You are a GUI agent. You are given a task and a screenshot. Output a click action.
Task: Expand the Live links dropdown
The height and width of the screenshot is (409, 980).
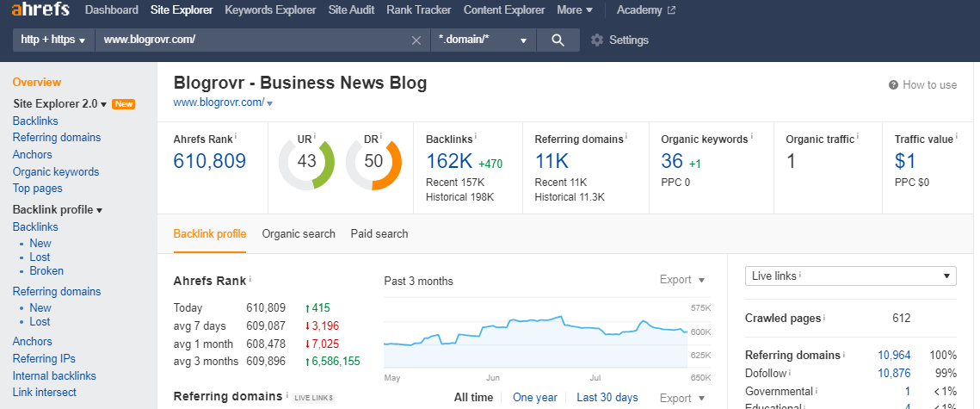[850, 276]
